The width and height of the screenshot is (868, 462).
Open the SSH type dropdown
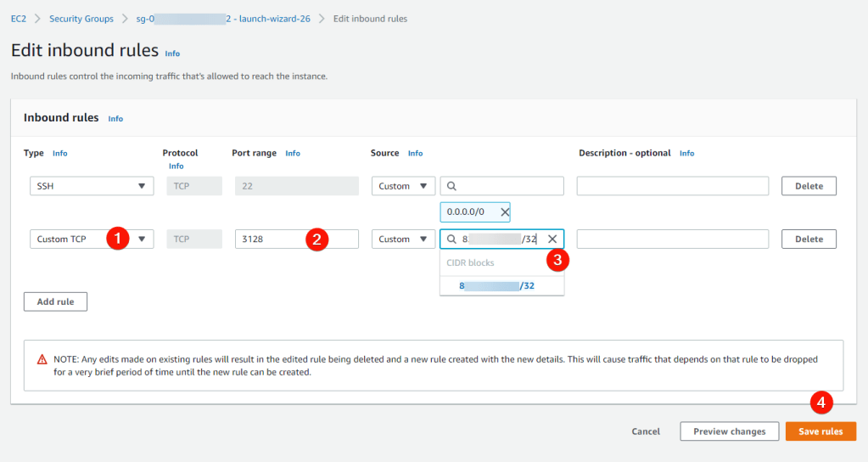click(92, 186)
